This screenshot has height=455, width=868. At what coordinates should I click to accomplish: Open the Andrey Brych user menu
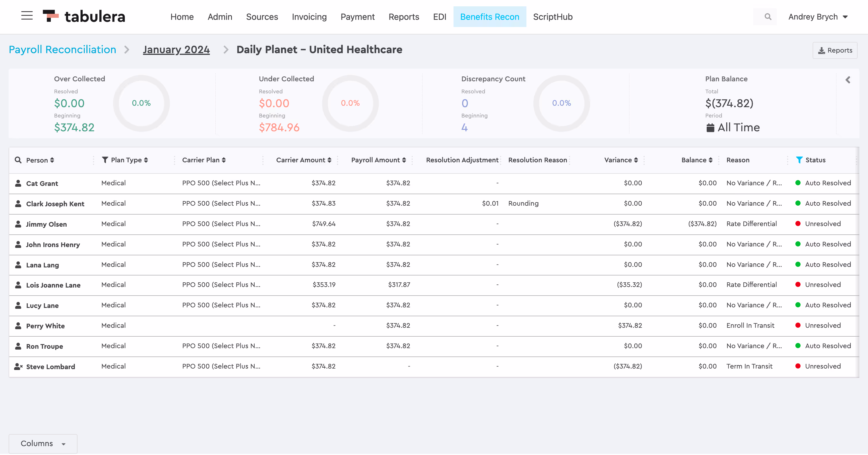818,17
